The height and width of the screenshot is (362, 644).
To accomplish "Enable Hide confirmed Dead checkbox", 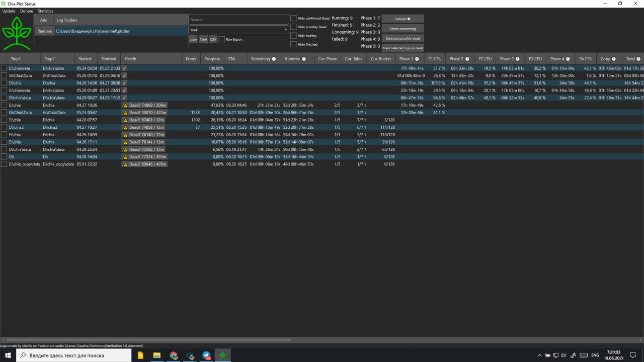I will [293, 18].
